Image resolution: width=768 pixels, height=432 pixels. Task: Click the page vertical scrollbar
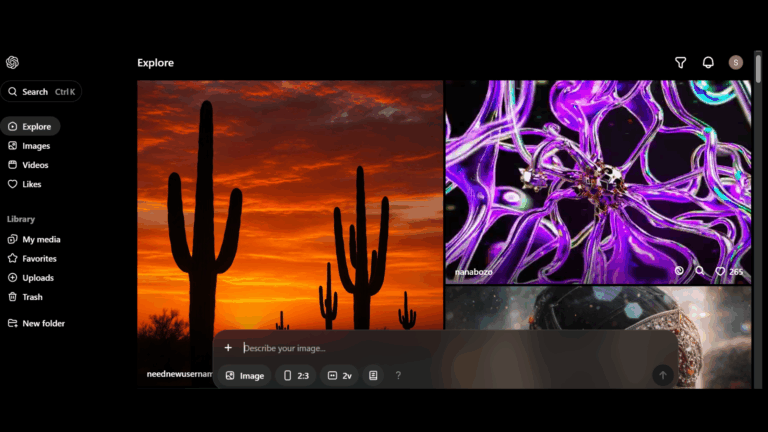[758, 69]
